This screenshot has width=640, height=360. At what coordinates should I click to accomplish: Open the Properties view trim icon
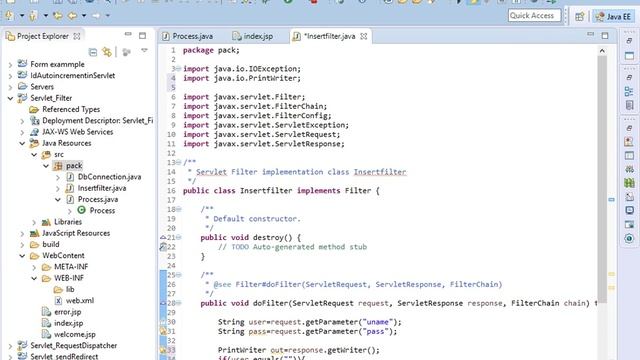point(629,156)
